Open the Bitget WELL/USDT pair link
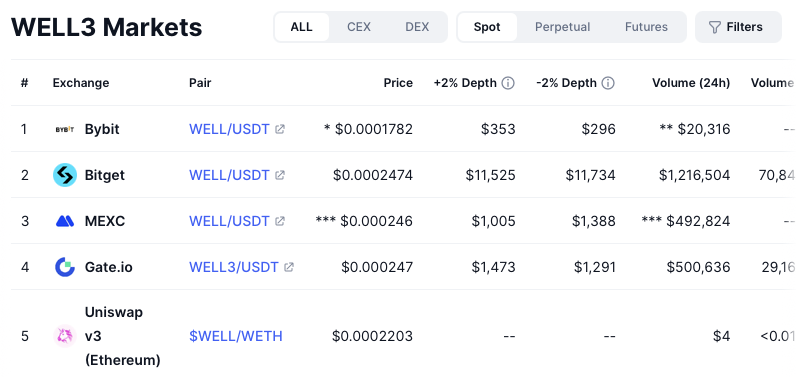796x377 pixels. [x=229, y=175]
